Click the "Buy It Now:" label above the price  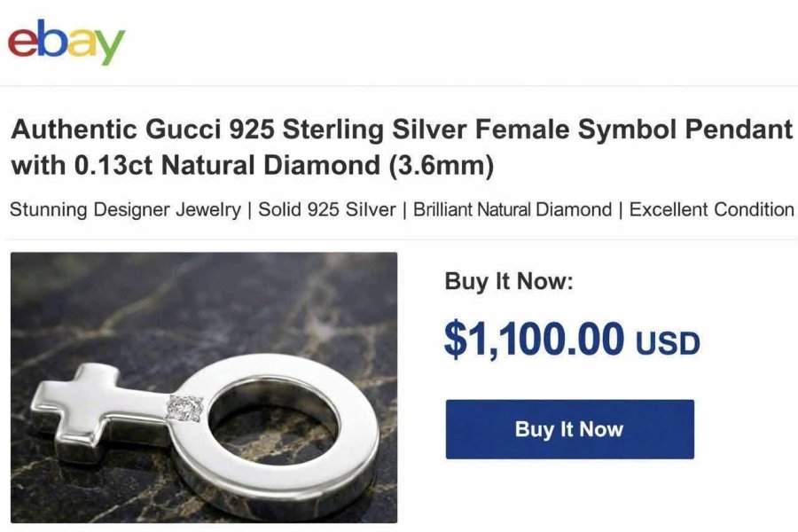pos(509,281)
